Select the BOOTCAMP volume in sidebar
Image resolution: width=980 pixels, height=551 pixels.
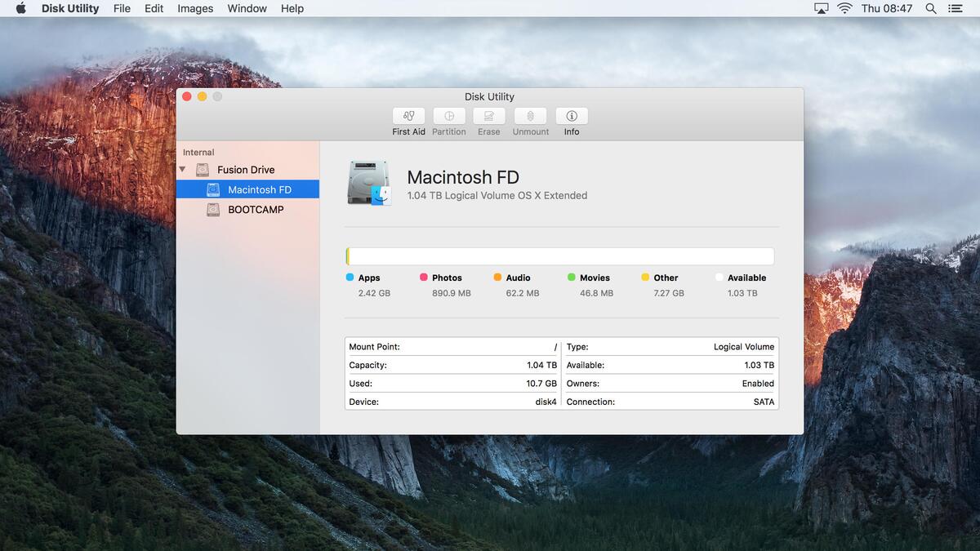[x=256, y=210]
